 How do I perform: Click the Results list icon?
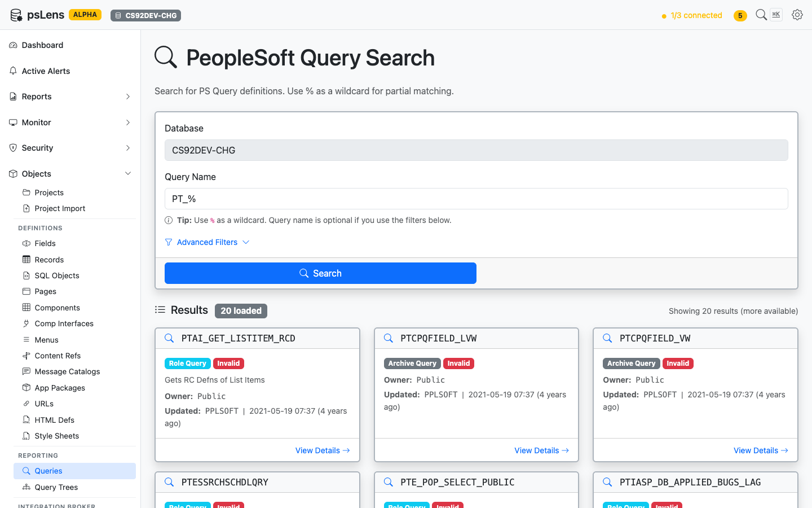pyautogui.click(x=160, y=310)
